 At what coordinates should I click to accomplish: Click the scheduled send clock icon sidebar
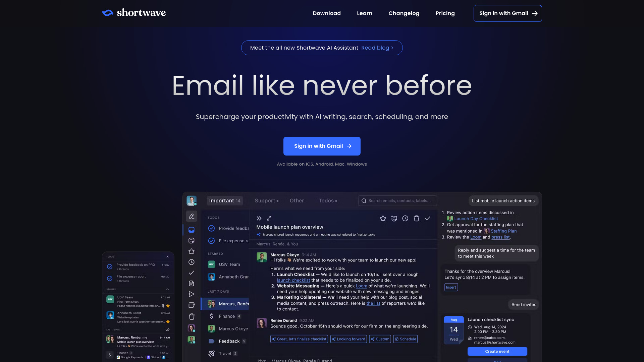[192, 262]
